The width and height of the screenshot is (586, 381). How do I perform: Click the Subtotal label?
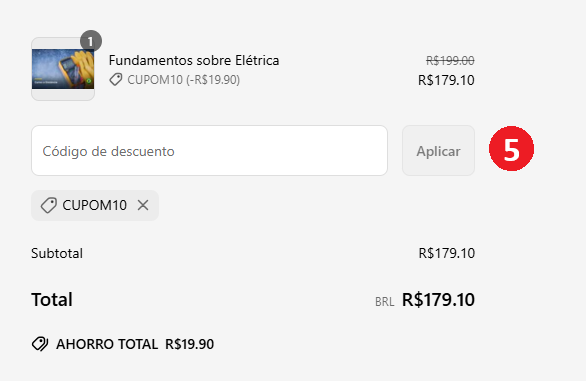click(x=57, y=253)
